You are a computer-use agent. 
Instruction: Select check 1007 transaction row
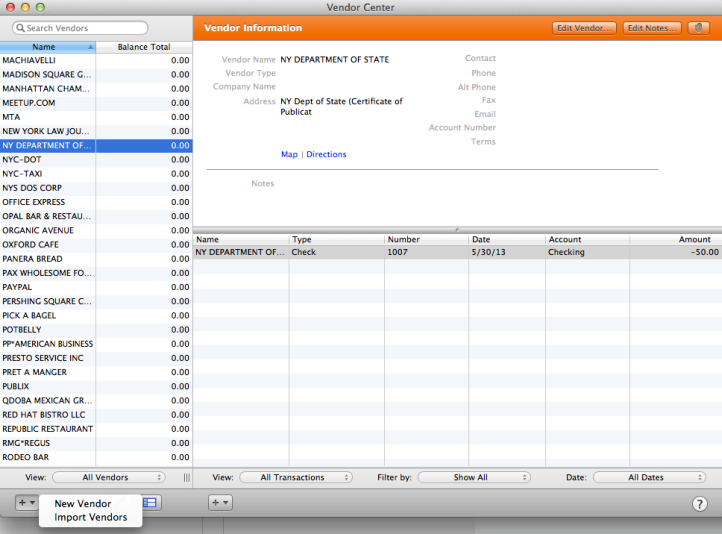(457, 252)
